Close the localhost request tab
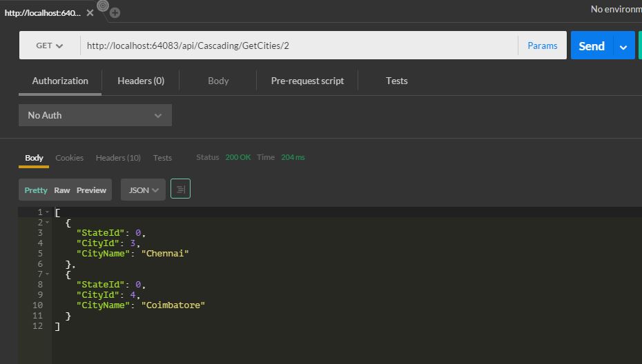Viewport: 642px width, 364px height. 90,13
